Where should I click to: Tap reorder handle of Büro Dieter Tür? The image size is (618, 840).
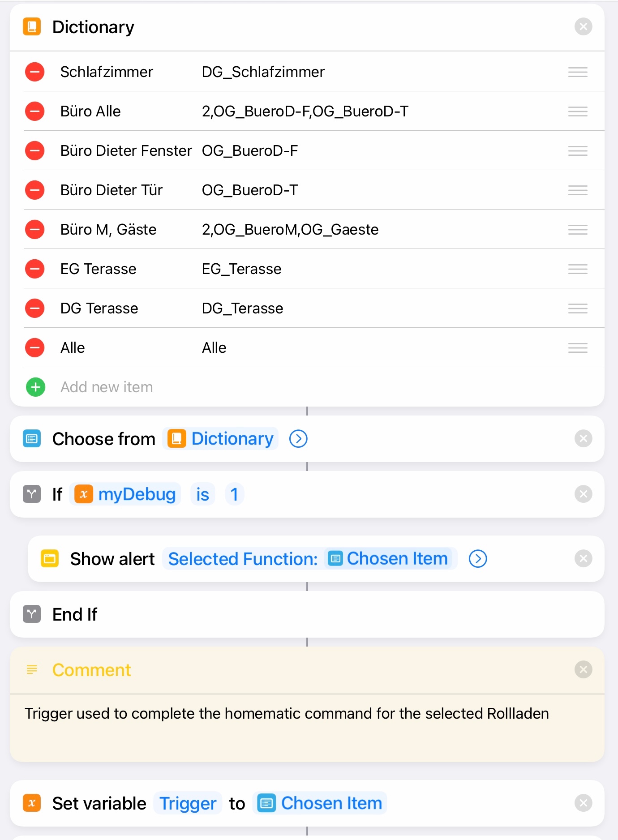(578, 190)
